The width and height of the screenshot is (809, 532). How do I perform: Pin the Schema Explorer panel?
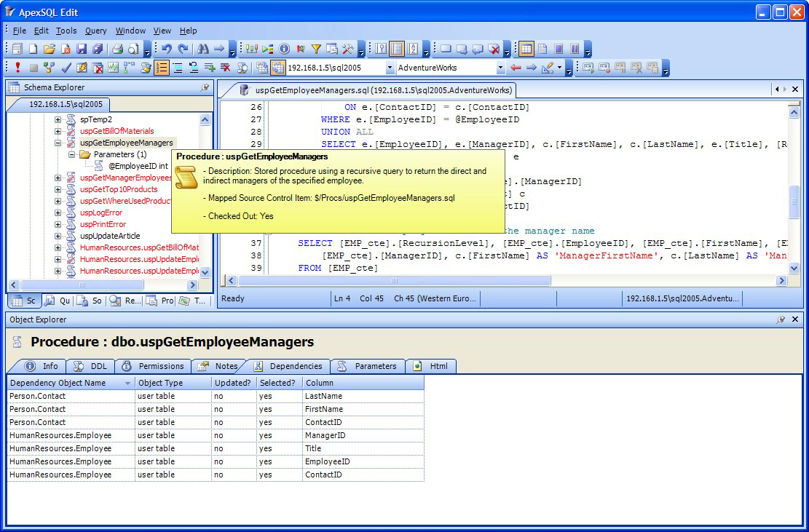click(205, 87)
